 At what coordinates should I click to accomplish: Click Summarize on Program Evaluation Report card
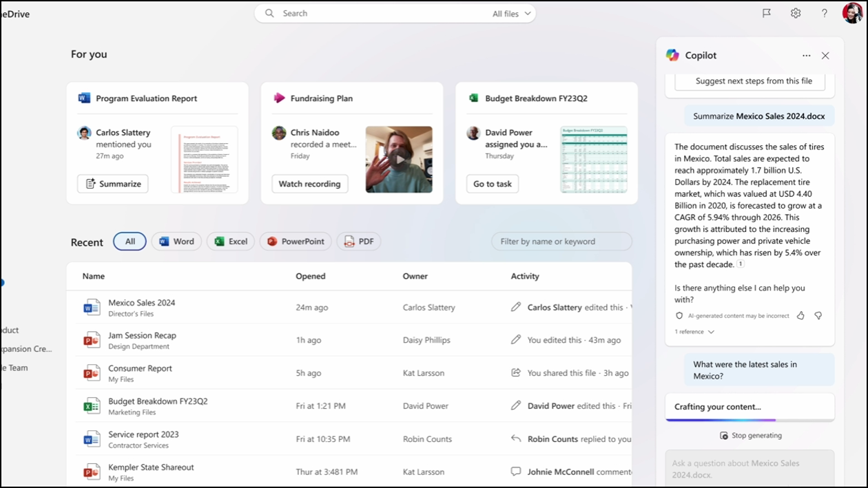113,184
